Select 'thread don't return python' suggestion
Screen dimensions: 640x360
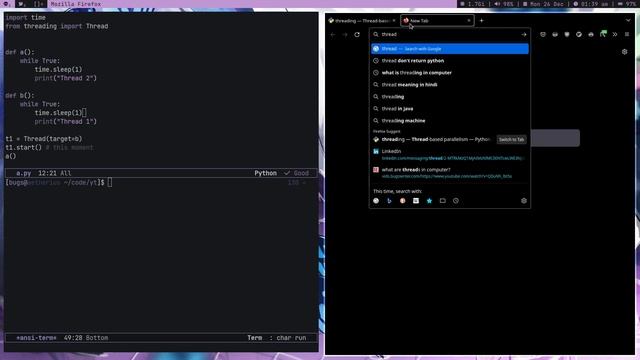pos(450,61)
